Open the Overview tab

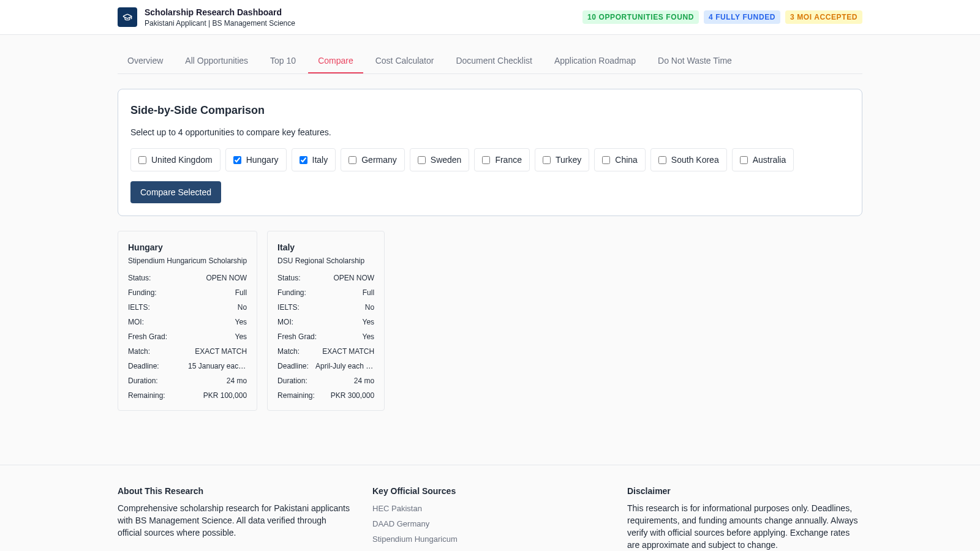click(145, 61)
